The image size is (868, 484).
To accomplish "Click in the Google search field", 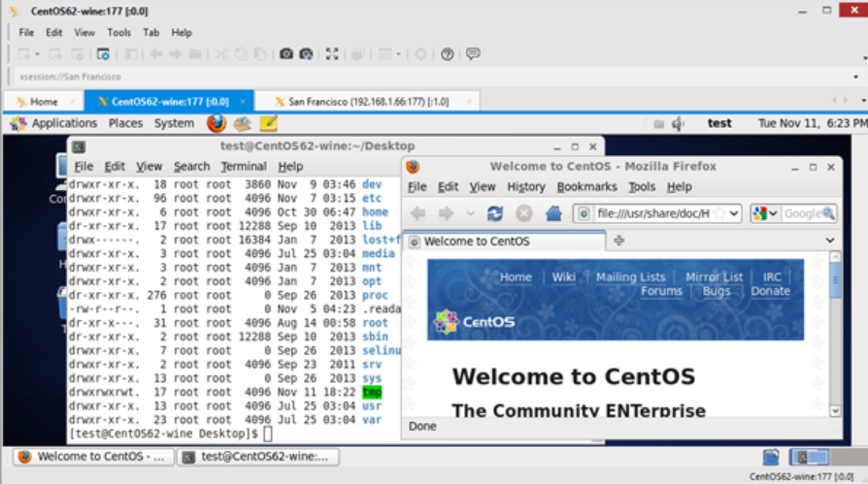I will coord(802,213).
